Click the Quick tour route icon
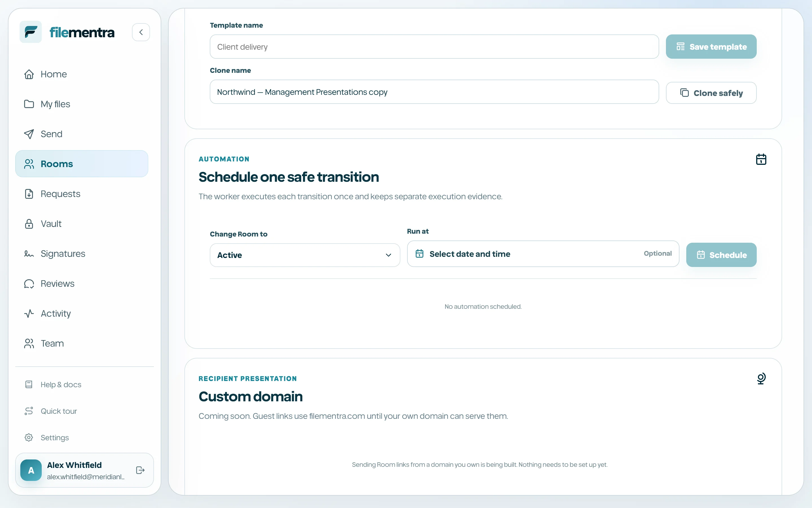Viewport: 812px width, 508px height. (x=29, y=411)
